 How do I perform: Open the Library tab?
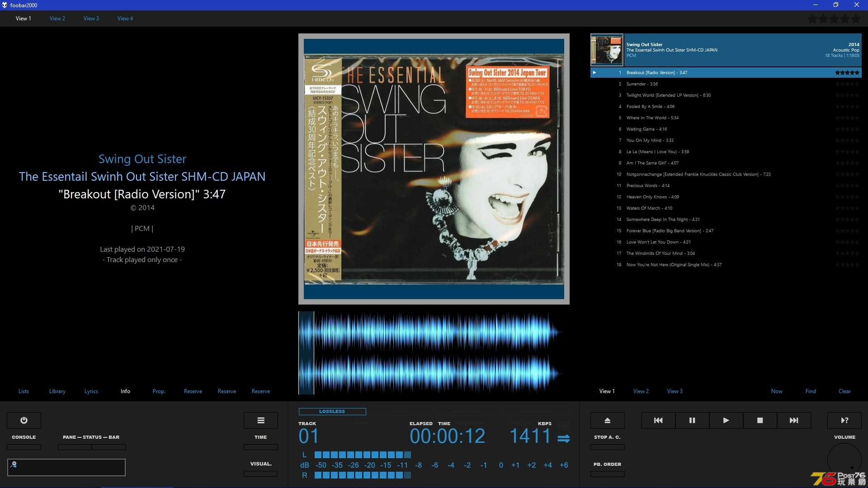tap(57, 391)
